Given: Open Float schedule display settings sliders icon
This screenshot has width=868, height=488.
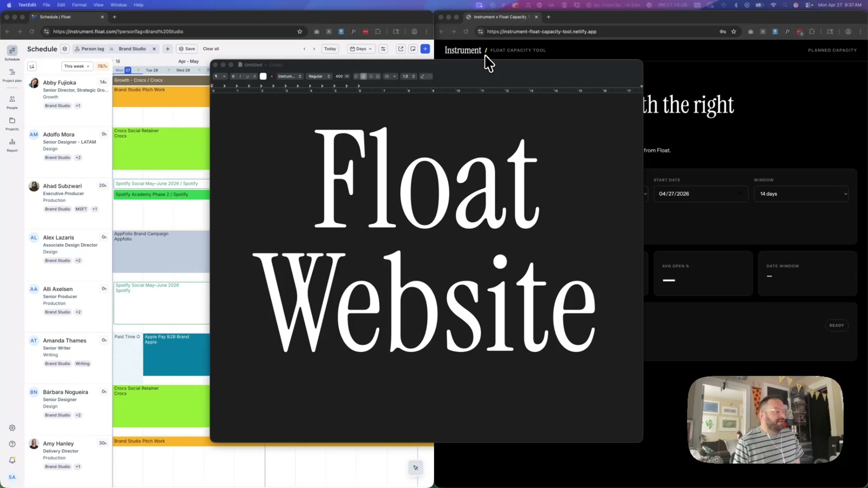Looking at the screenshot, I should (x=383, y=49).
